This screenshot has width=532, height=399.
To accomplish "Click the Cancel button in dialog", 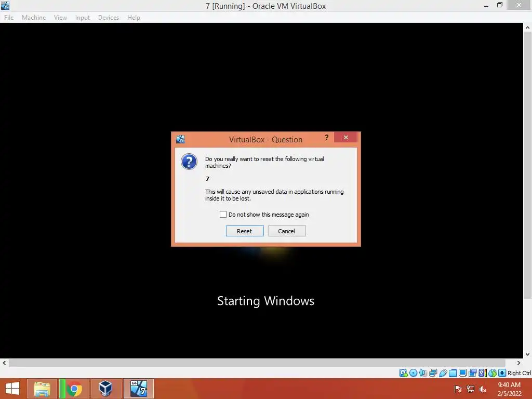I will click(x=287, y=231).
